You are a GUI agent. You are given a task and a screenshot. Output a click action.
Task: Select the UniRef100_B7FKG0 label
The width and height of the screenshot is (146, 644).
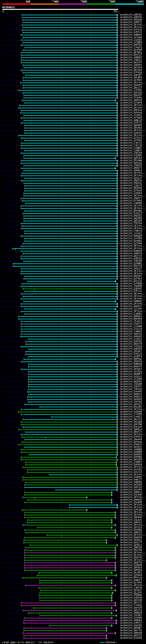[131, 72]
